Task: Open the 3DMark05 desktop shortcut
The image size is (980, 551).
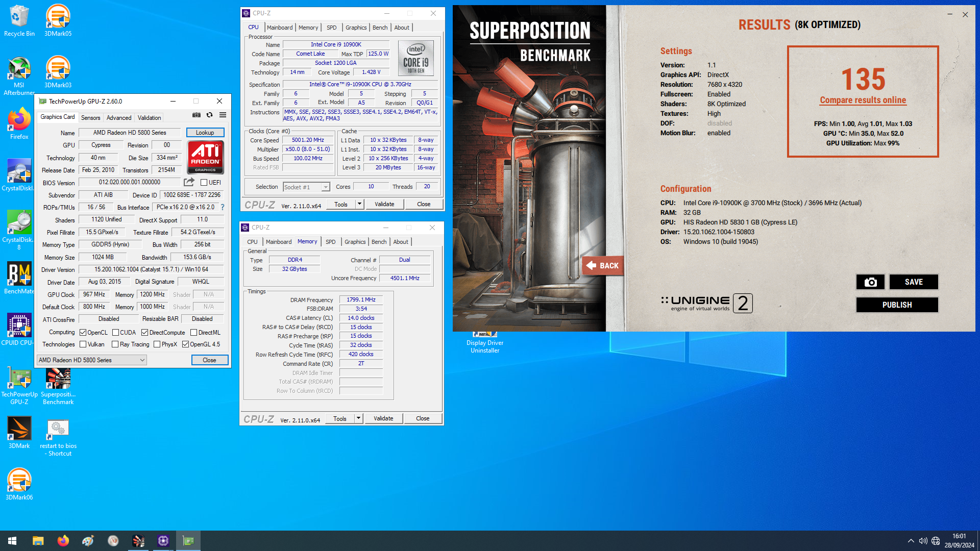Action: point(58,21)
